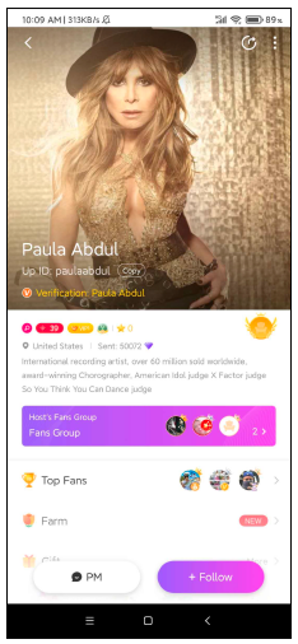Open the three-dot more options menu

(275, 43)
